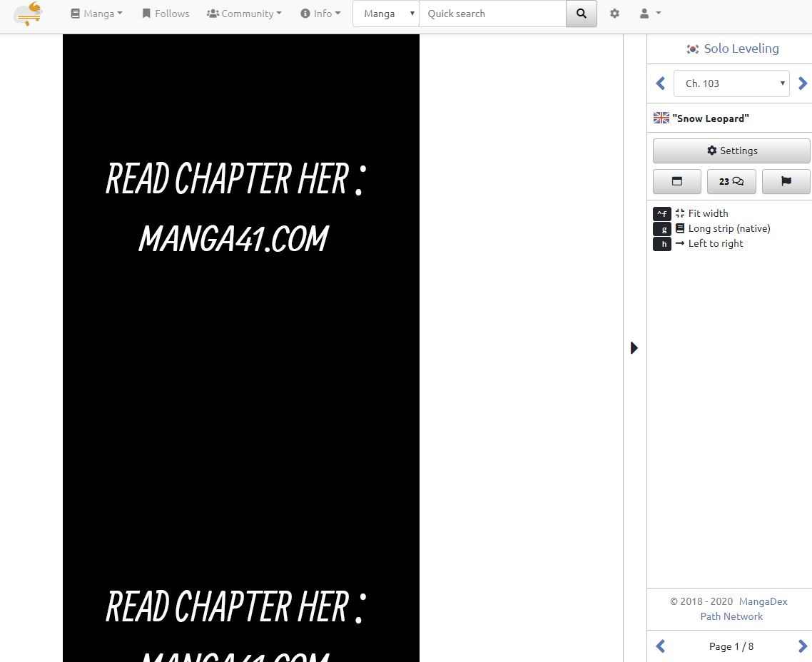Advance to next page with right chevron
The width and height of the screenshot is (812, 662).
[x=803, y=646]
